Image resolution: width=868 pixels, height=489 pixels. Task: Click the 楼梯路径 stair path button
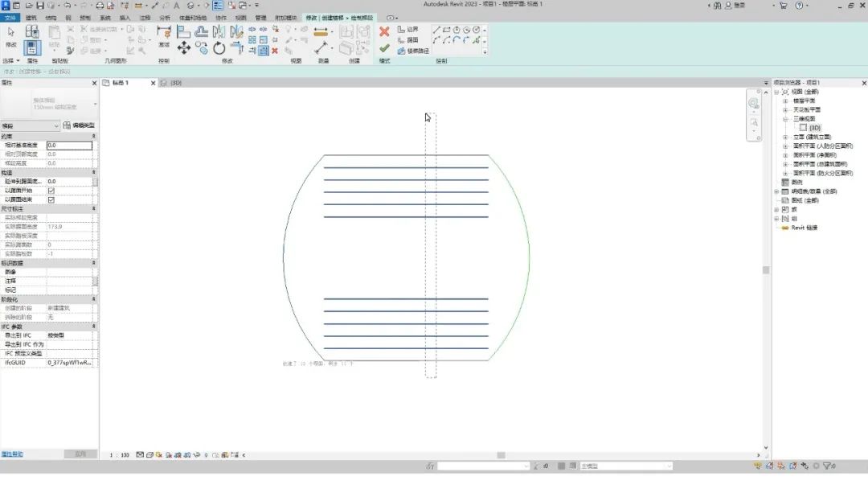pos(413,51)
